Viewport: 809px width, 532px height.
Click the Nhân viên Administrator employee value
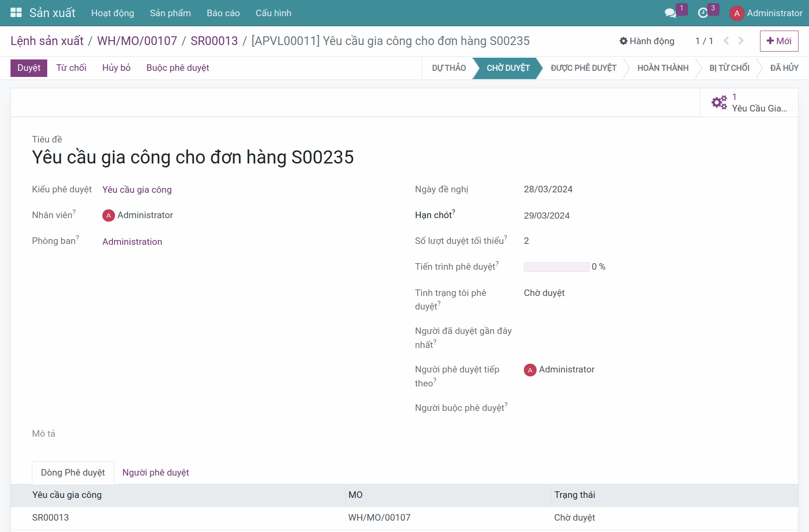coord(138,215)
